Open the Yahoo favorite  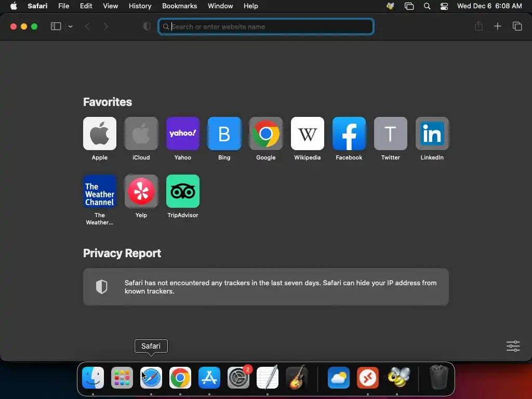point(182,134)
